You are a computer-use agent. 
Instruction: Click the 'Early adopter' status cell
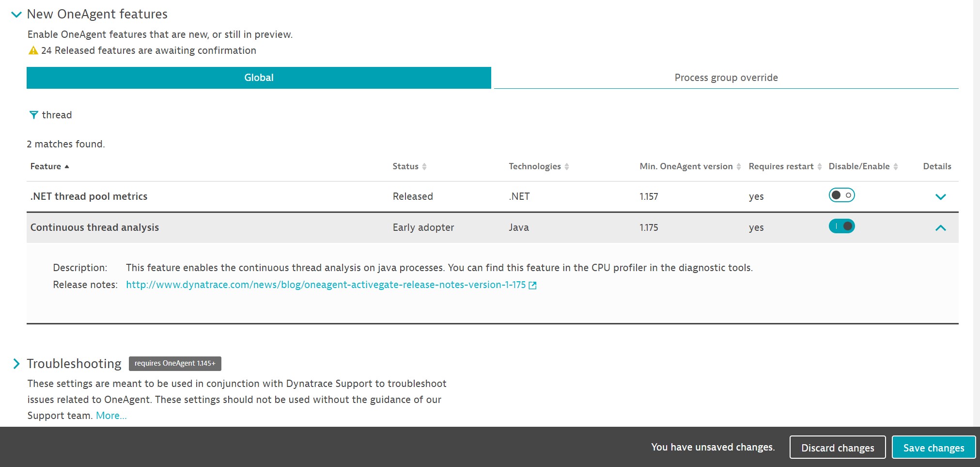coord(423,227)
